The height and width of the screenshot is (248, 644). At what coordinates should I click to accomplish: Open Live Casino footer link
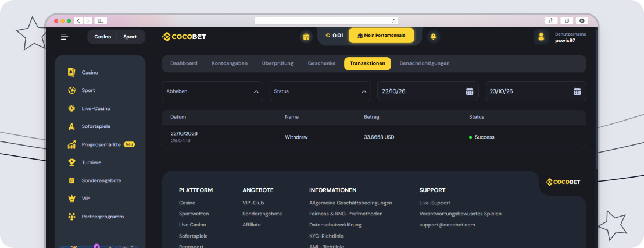point(192,225)
